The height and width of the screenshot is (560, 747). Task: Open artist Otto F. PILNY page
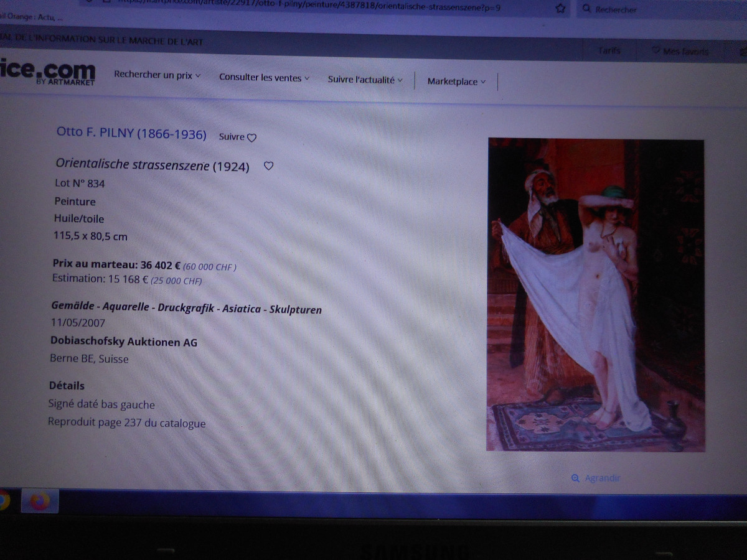(131, 133)
